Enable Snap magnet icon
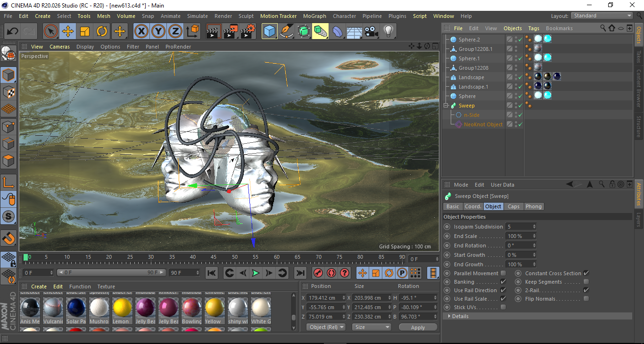This screenshot has height=344, width=644. click(x=8, y=238)
